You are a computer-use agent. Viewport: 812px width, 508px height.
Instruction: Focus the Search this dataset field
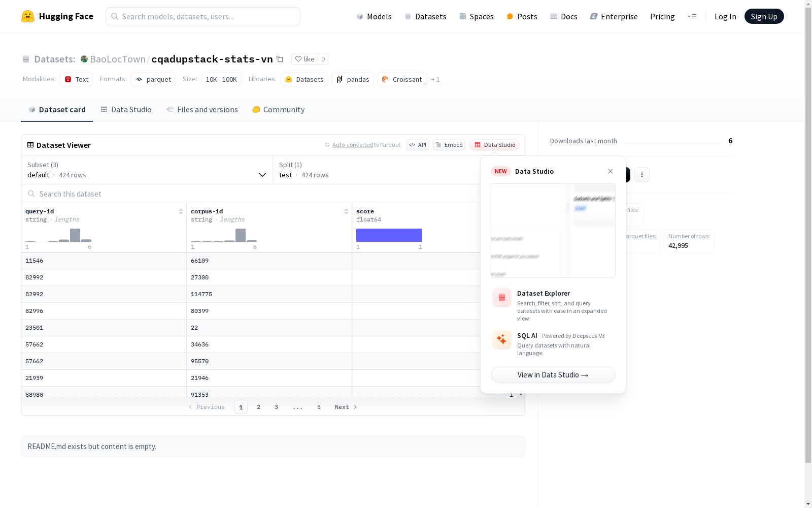coord(251,194)
